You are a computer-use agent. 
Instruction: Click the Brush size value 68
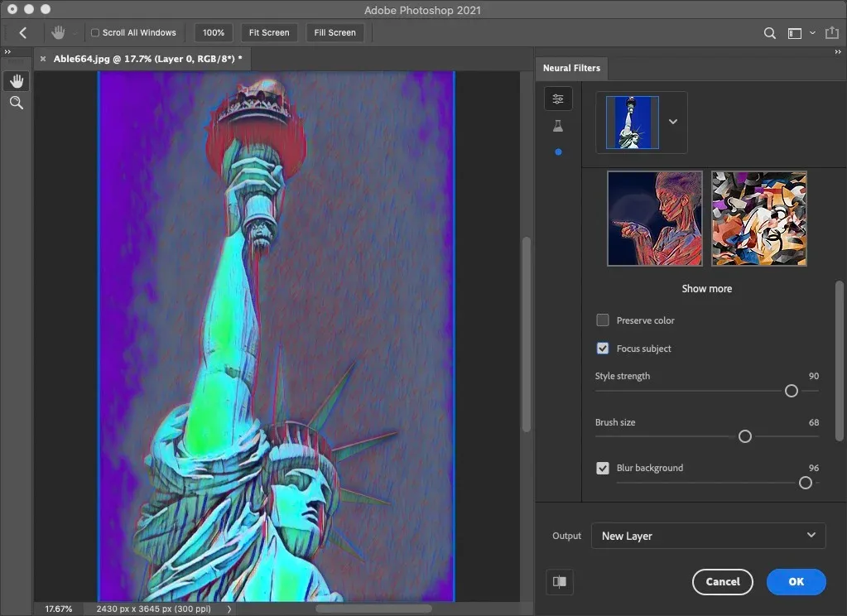point(814,422)
